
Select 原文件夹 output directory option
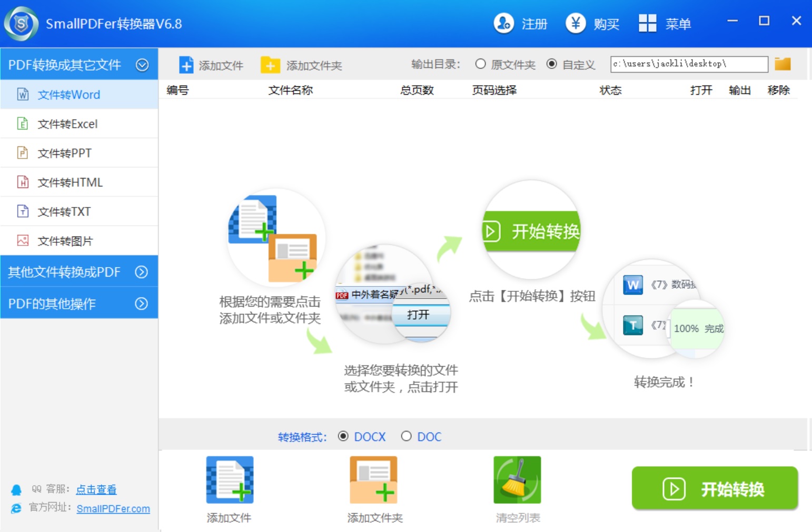click(x=480, y=64)
